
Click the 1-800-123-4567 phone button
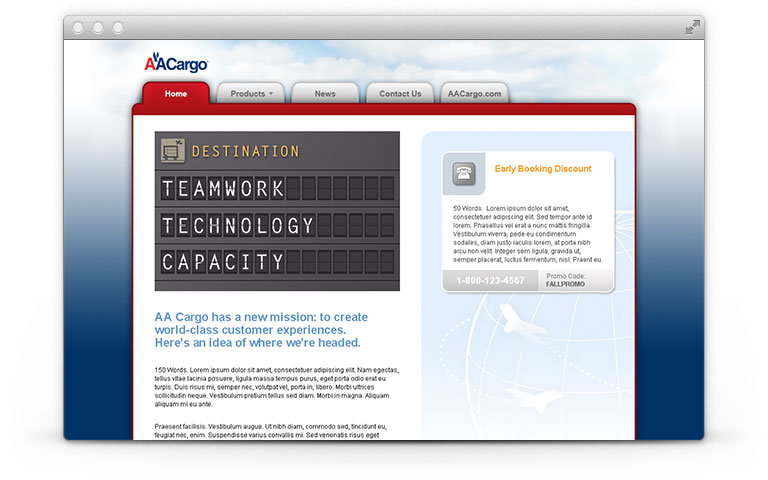click(x=490, y=280)
